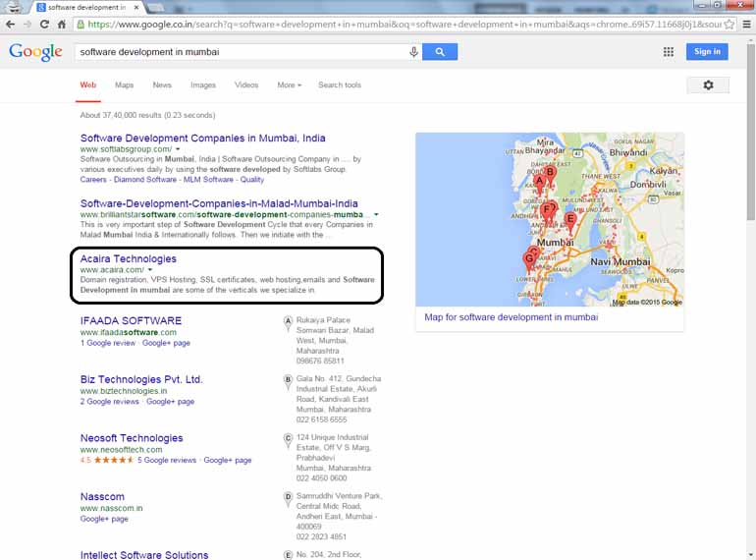Click the www.neosofttech.com URL text
The image size is (756, 560).
coord(121,450)
